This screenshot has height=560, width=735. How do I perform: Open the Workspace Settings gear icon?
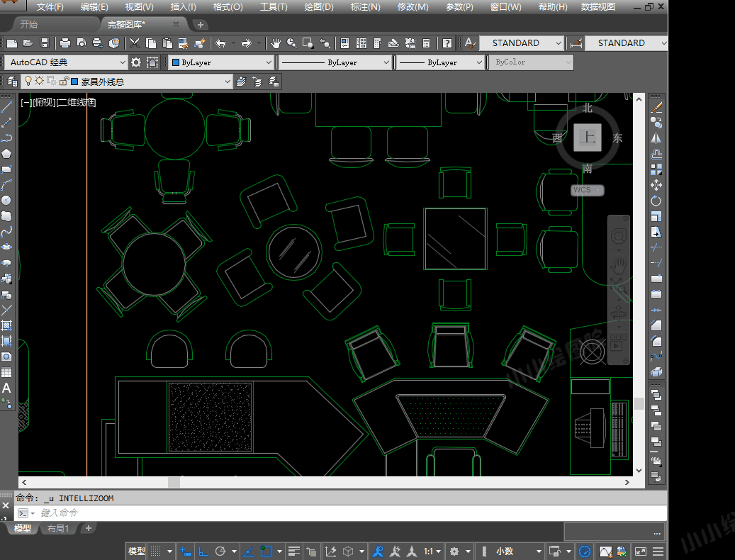pos(136,62)
